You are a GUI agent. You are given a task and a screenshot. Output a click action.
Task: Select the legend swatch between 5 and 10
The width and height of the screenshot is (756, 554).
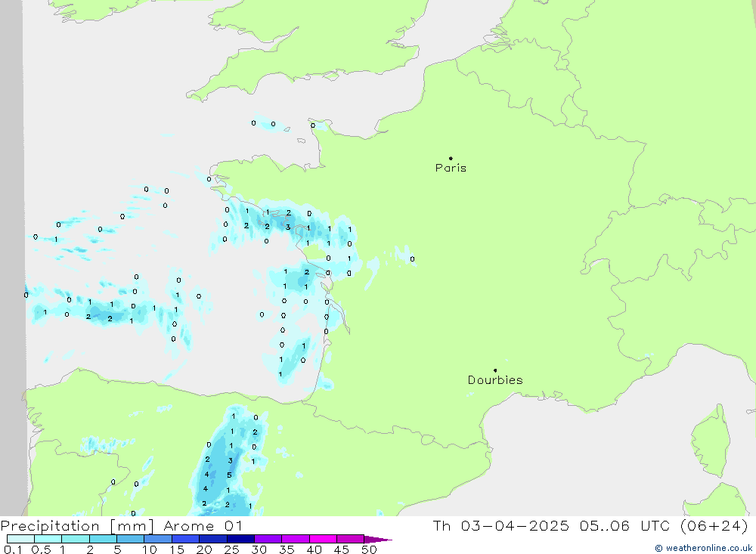[x=131, y=539]
